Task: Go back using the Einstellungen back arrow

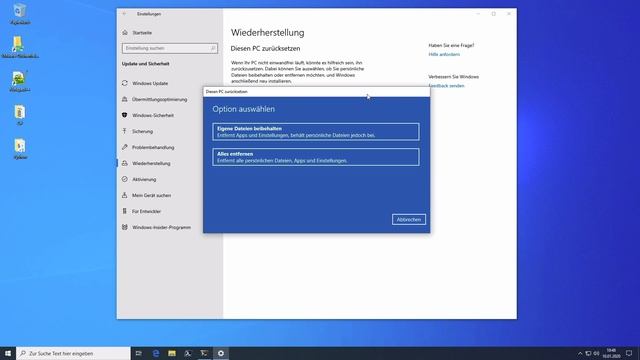Action: tap(124, 14)
